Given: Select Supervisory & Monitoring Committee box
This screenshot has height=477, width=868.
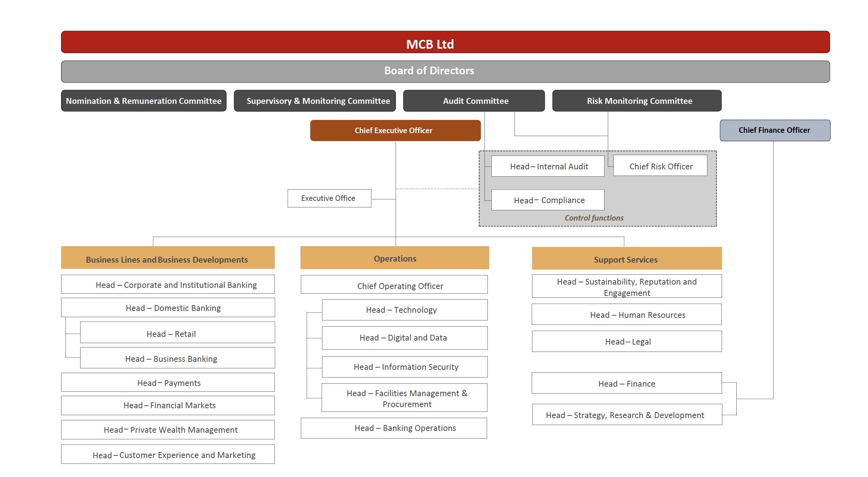Looking at the screenshot, I should pyautogui.click(x=315, y=101).
